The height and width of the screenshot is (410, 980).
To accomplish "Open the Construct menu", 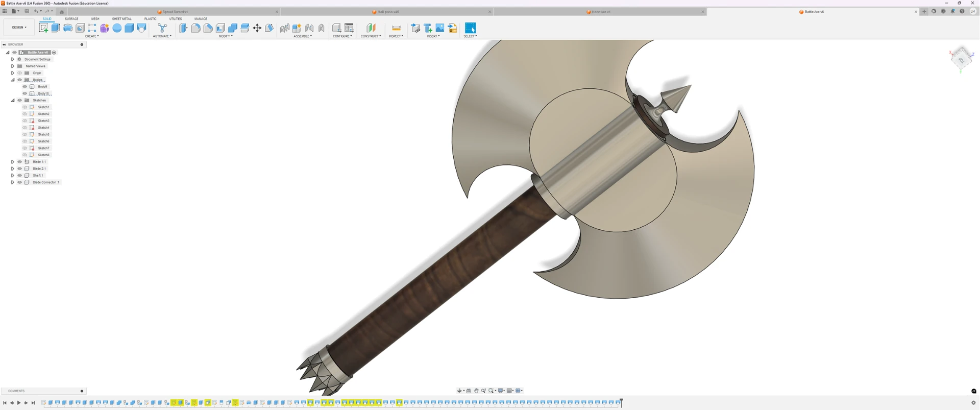I will 371,36.
